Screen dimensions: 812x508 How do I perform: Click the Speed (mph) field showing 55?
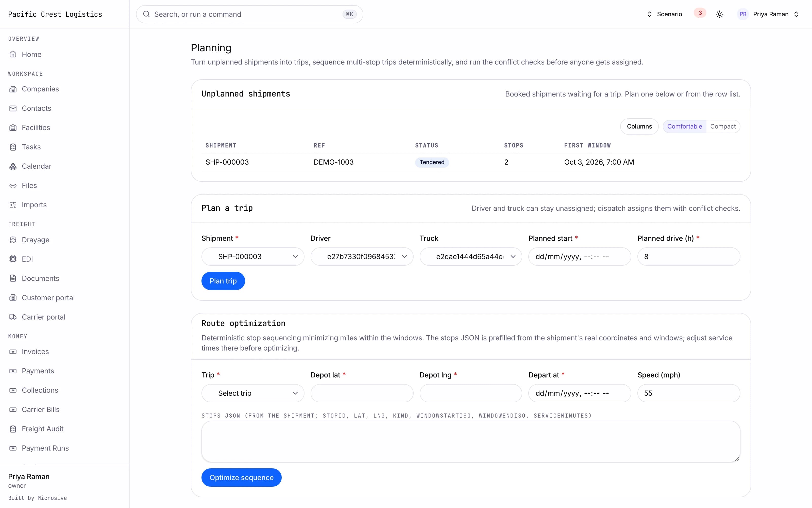click(688, 393)
